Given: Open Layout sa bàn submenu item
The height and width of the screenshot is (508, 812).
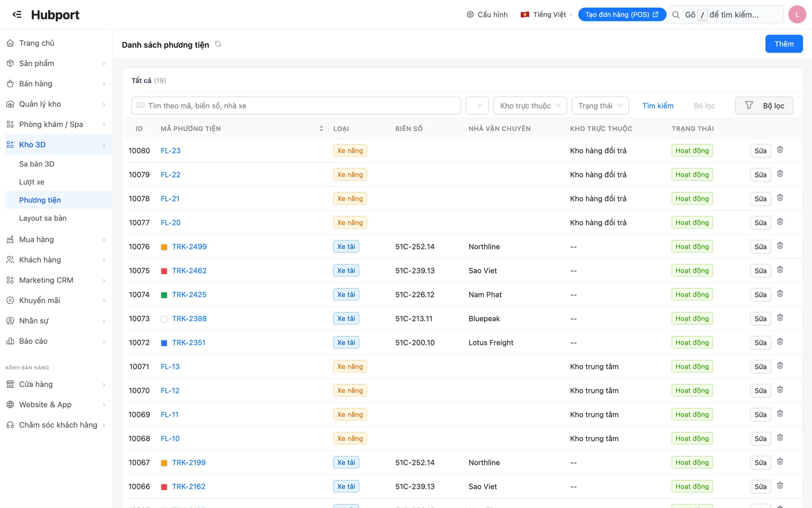Looking at the screenshot, I should tap(43, 218).
